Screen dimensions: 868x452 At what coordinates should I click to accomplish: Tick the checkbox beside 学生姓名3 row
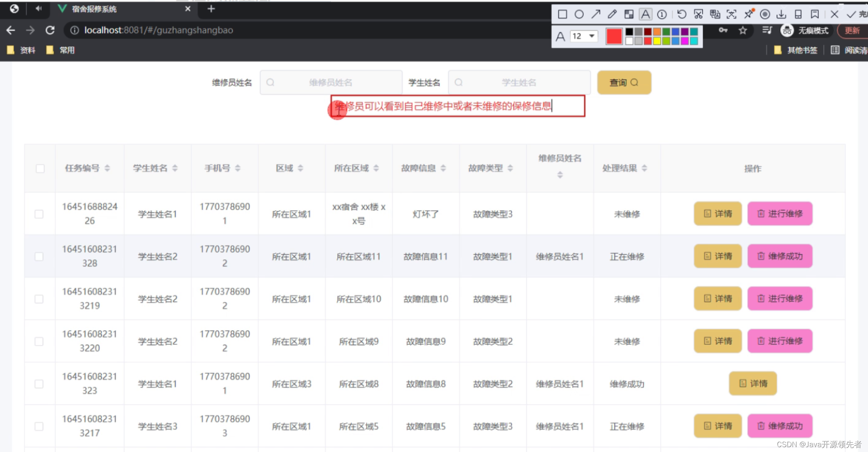tap(39, 426)
